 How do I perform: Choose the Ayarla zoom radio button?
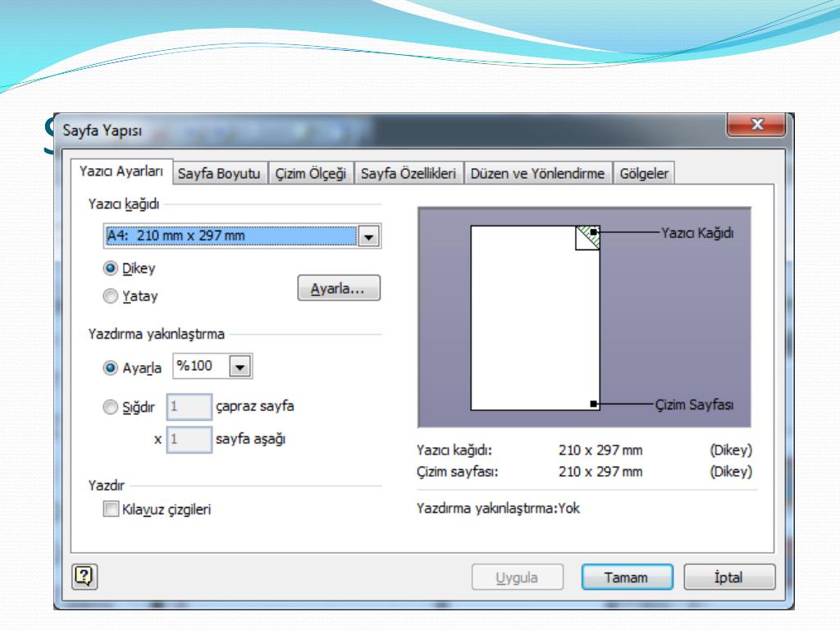[x=111, y=368]
